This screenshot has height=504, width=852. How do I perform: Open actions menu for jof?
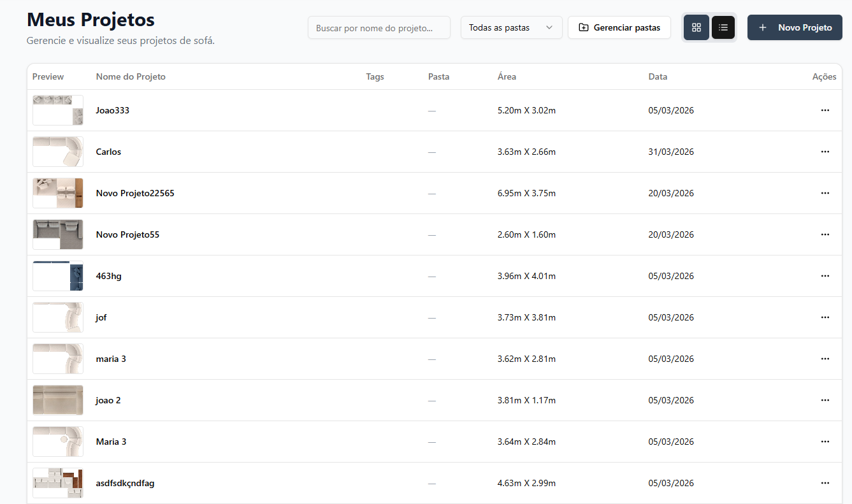[x=825, y=317]
